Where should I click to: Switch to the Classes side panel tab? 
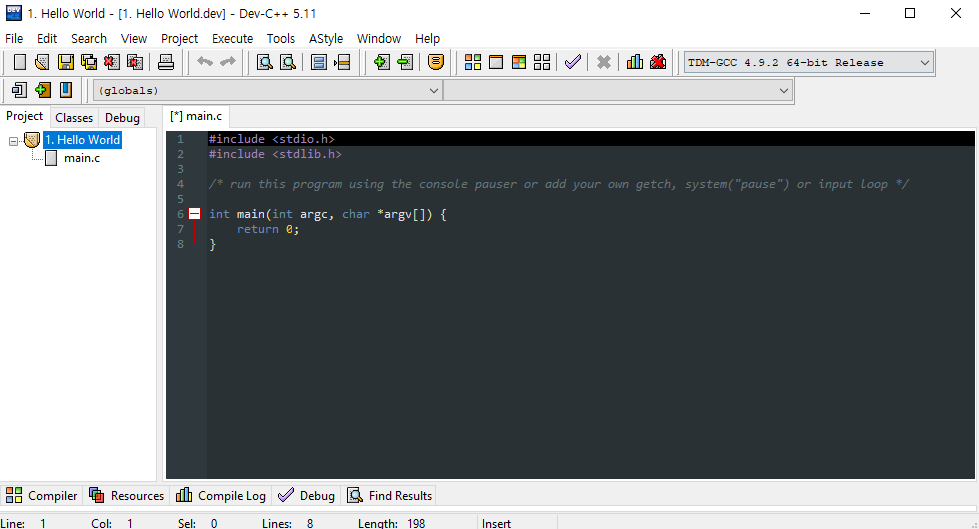point(74,117)
